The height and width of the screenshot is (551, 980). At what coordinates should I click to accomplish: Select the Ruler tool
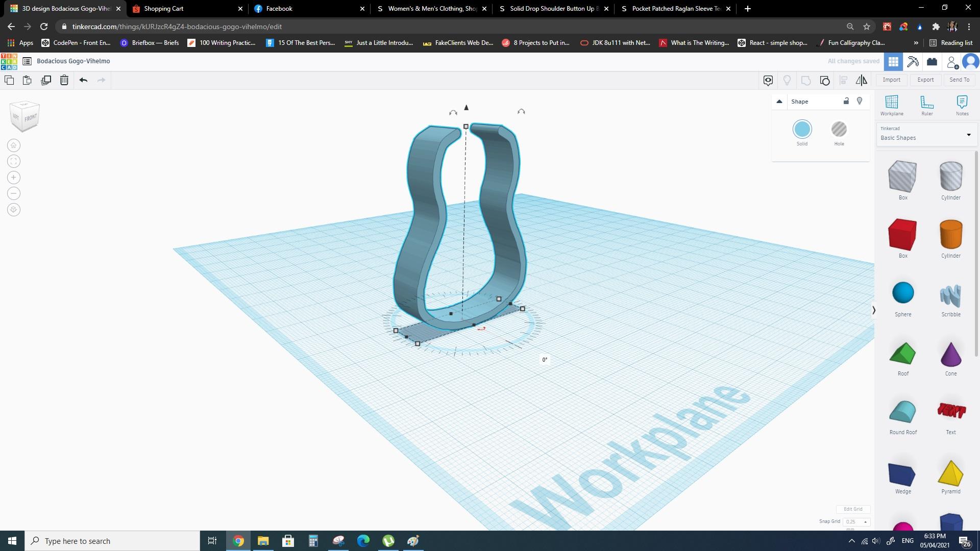pos(926,105)
